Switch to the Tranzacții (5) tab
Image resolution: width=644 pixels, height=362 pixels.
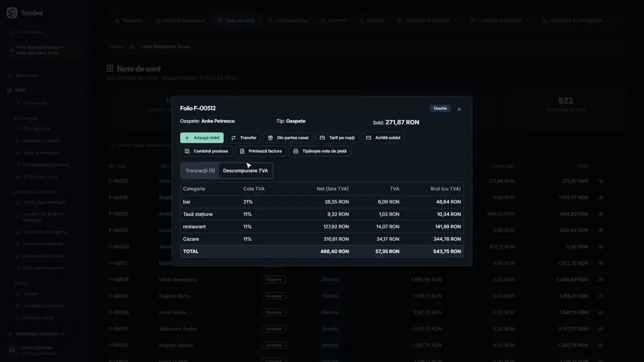coord(200,170)
